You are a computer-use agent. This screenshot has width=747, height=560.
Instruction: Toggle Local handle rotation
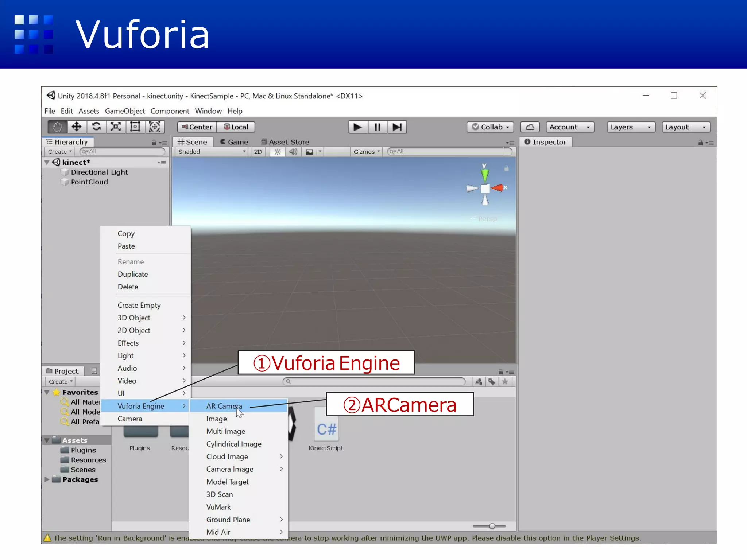click(x=236, y=127)
